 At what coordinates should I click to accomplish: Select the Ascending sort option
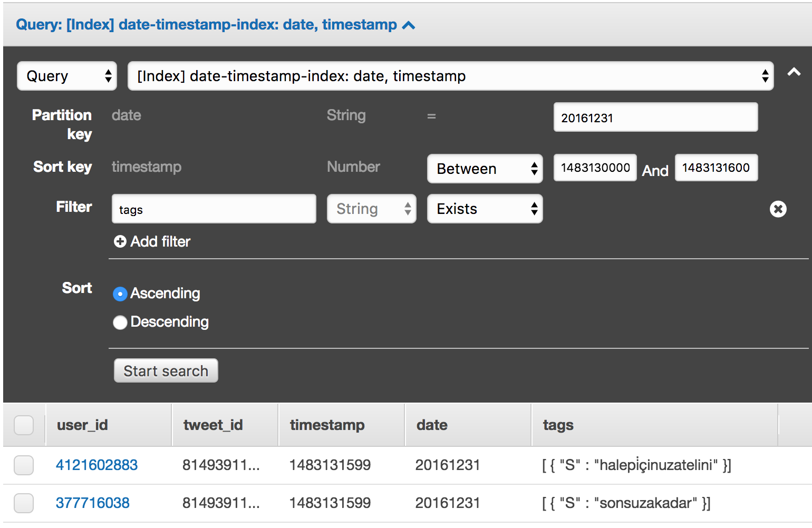120,294
